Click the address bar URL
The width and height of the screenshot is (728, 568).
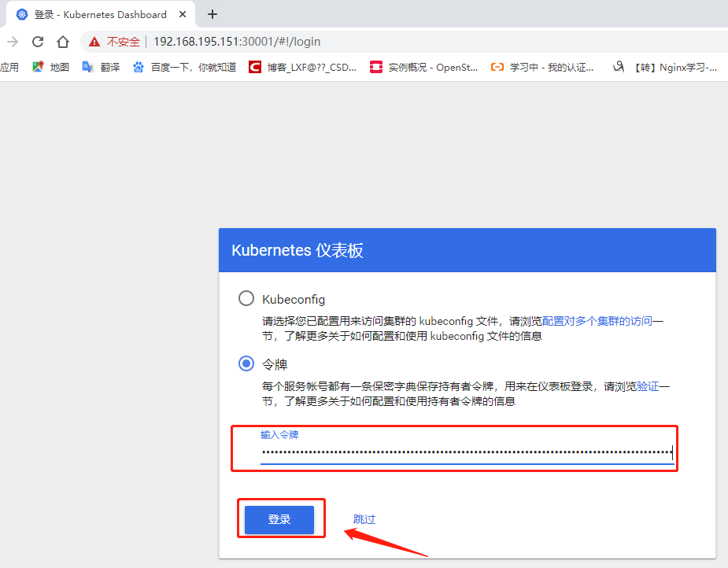(237, 42)
